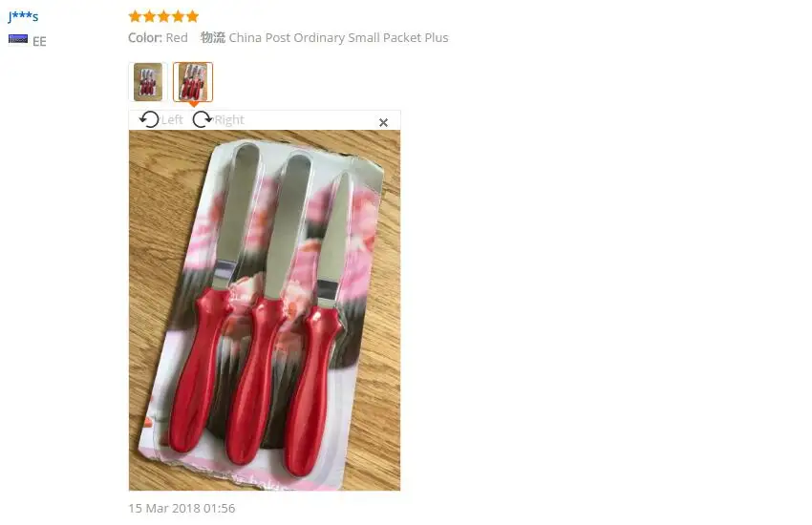Click the third orange rating star
This screenshot has height=525, width=812.
(x=163, y=16)
